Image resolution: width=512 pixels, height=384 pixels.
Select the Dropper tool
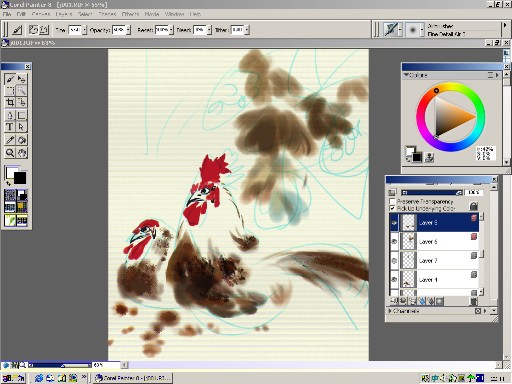[x=10, y=140]
